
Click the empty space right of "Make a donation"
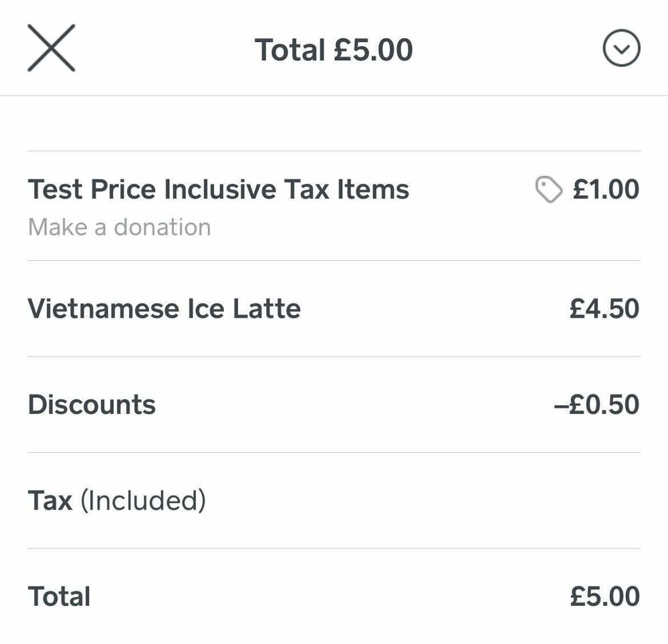click(401, 229)
